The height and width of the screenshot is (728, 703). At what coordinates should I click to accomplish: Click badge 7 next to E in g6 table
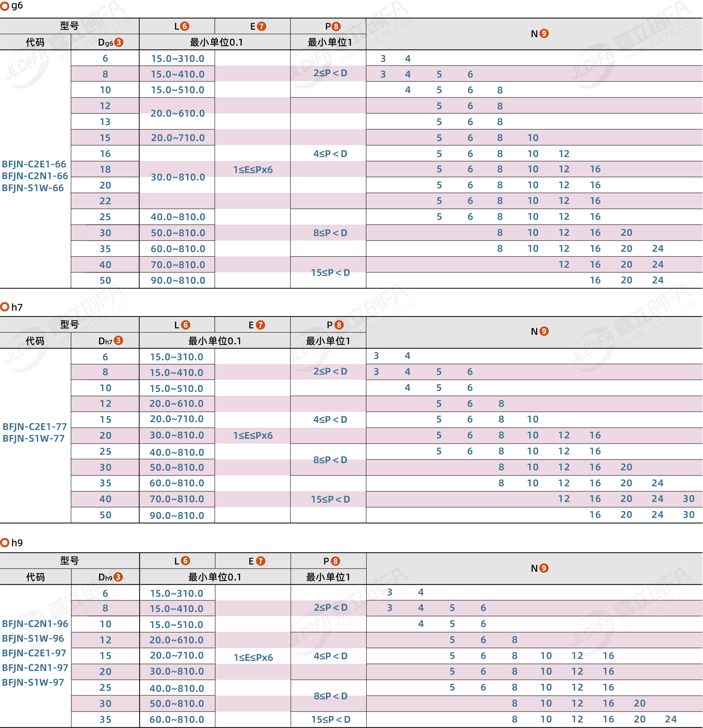point(262,26)
